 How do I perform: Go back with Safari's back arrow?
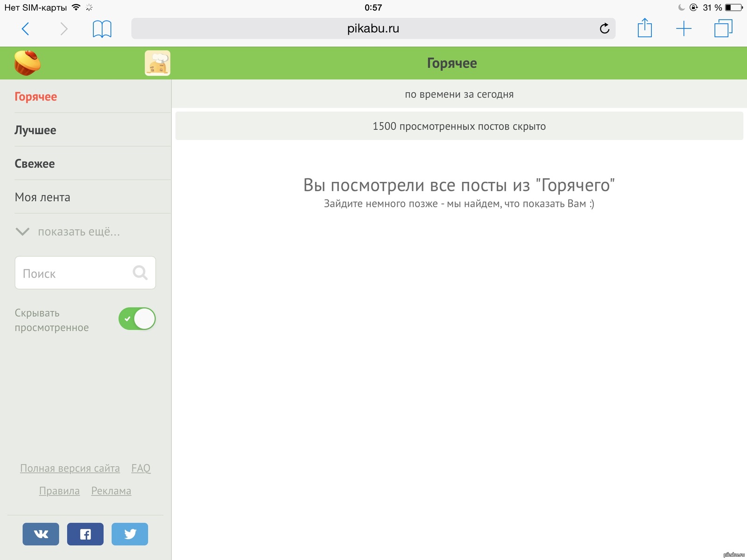[x=26, y=29]
